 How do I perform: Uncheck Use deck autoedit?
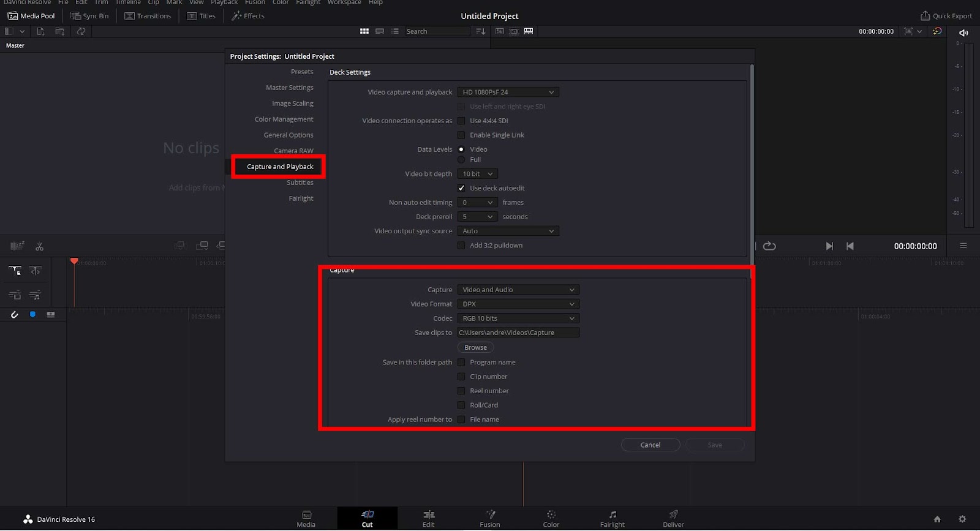click(x=461, y=188)
